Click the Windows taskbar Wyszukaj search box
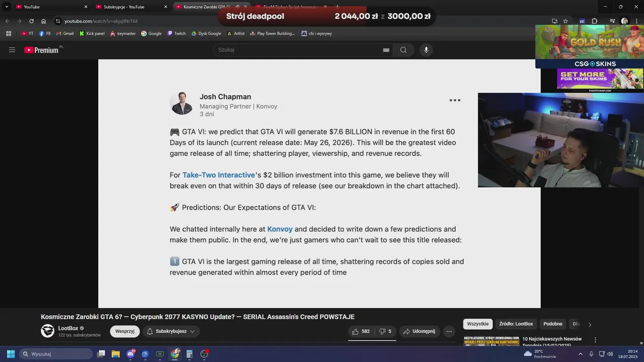Viewport: 644px width, 362px height. 56,354
